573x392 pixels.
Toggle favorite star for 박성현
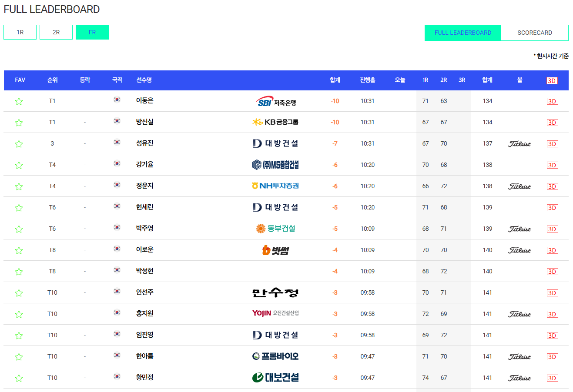(19, 272)
